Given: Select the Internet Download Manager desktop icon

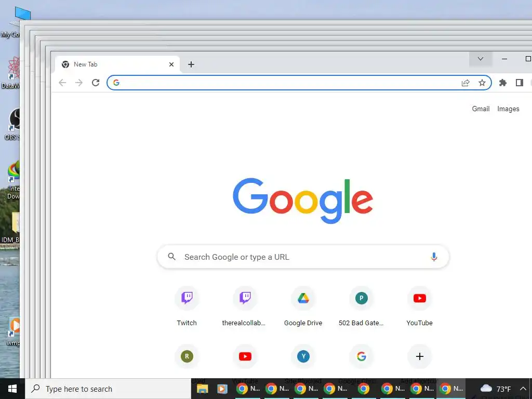Looking at the screenshot, I should (x=13, y=180).
